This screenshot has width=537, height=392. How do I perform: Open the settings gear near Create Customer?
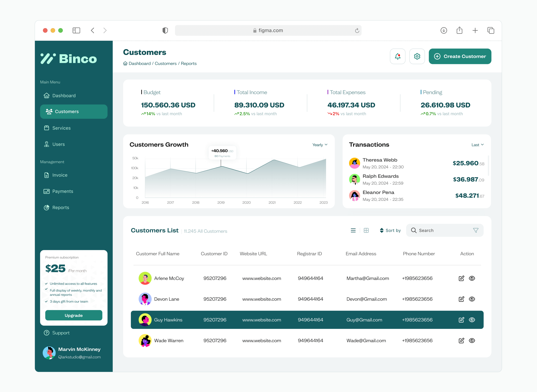[417, 56]
